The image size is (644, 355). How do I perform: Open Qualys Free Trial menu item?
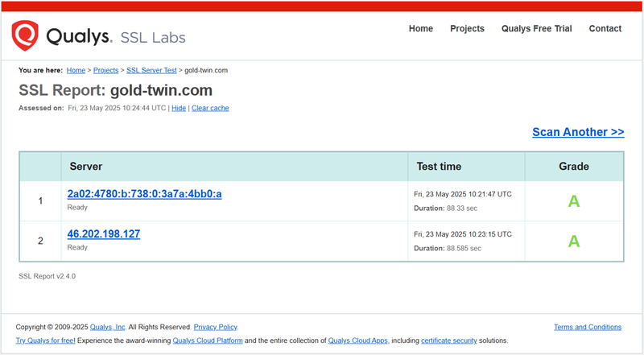click(536, 29)
